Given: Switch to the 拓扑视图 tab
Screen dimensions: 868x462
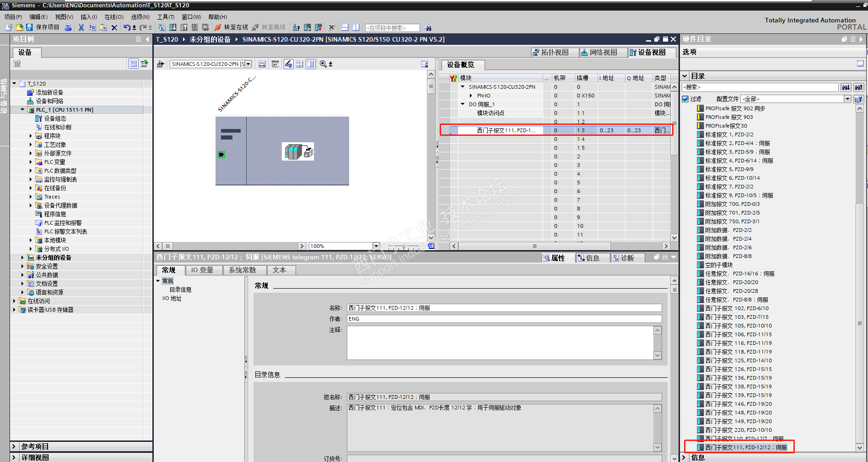Looking at the screenshot, I should click(x=555, y=53).
